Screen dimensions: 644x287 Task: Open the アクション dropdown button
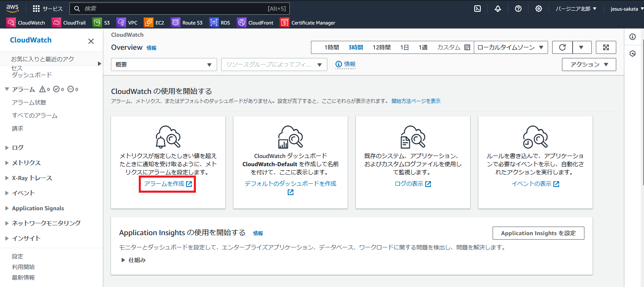click(x=589, y=65)
